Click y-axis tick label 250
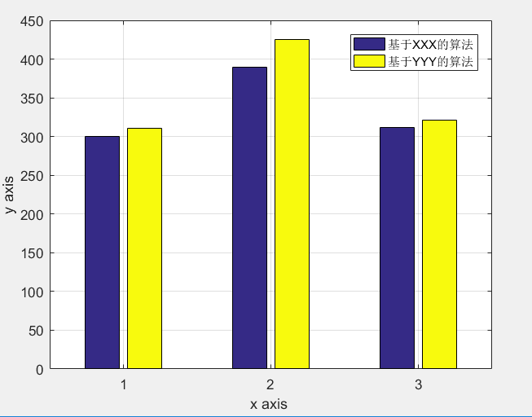The height and width of the screenshot is (417, 532). pyautogui.click(x=32, y=176)
